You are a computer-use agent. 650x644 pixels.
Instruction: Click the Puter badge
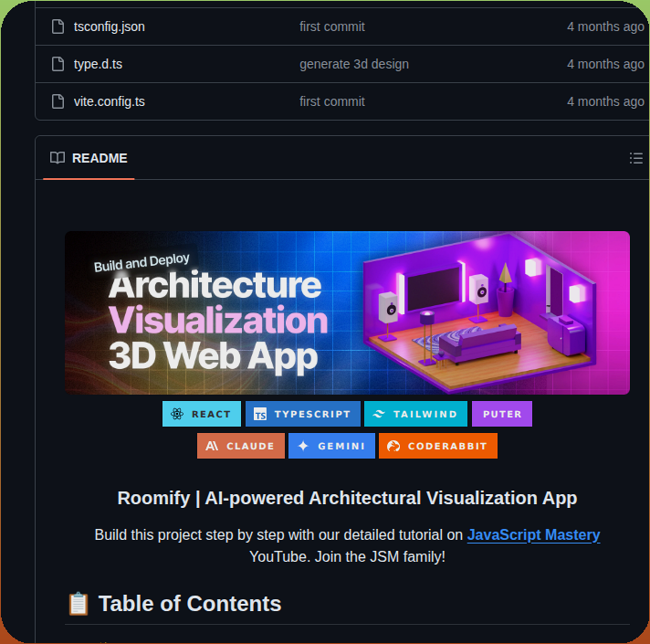click(x=501, y=414)
